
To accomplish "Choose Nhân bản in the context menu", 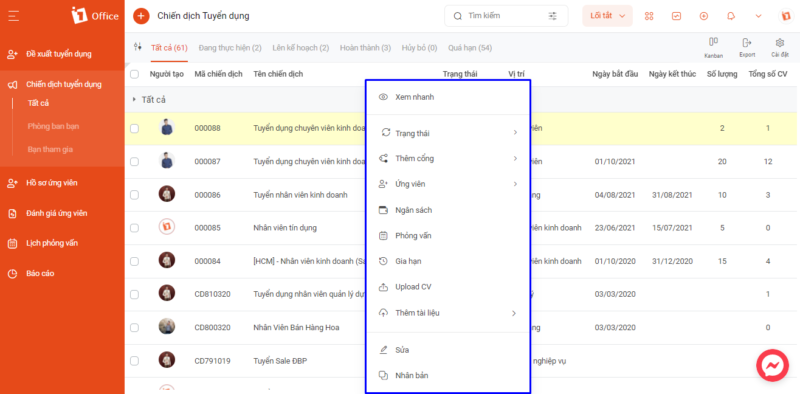I will coord(448,376).
